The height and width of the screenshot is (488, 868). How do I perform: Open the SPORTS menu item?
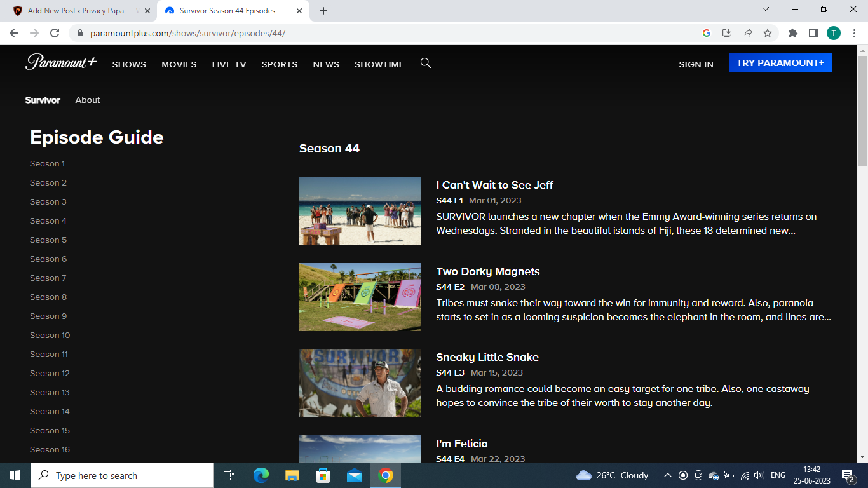(280, 64)
